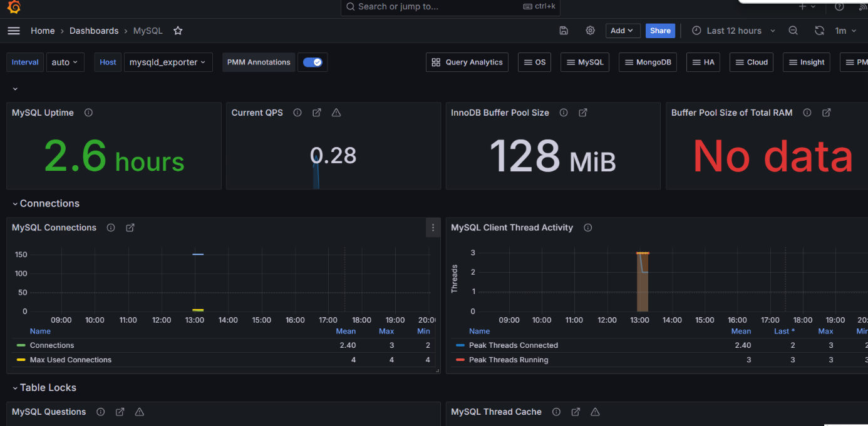
Task: Toggle Max Used Connections legend series
Action: (71, 360)
